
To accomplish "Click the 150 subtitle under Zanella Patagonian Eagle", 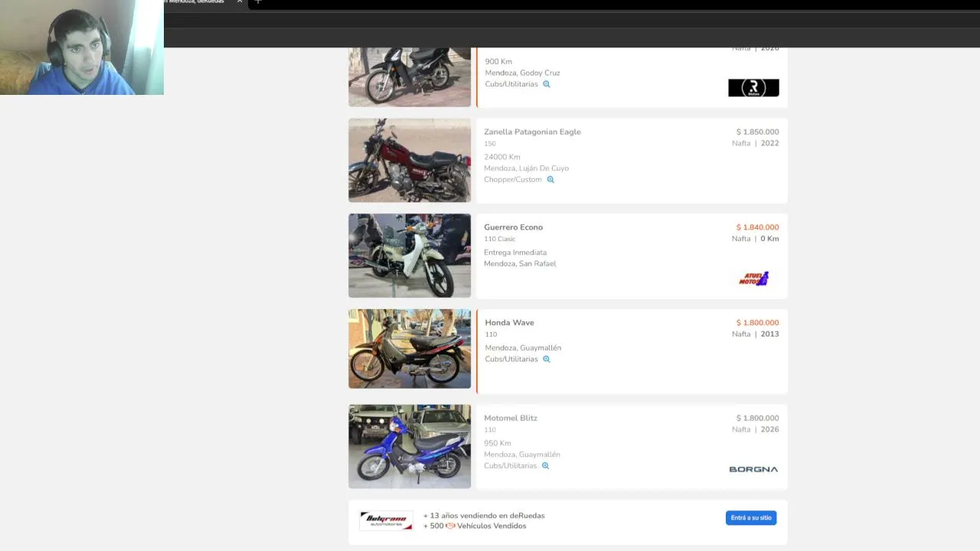I will coord(490,144).
